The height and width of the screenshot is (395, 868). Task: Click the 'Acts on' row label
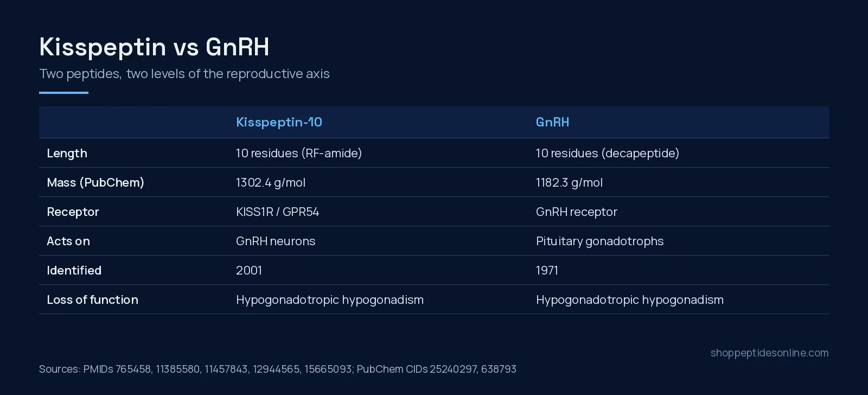coord(68,241)
